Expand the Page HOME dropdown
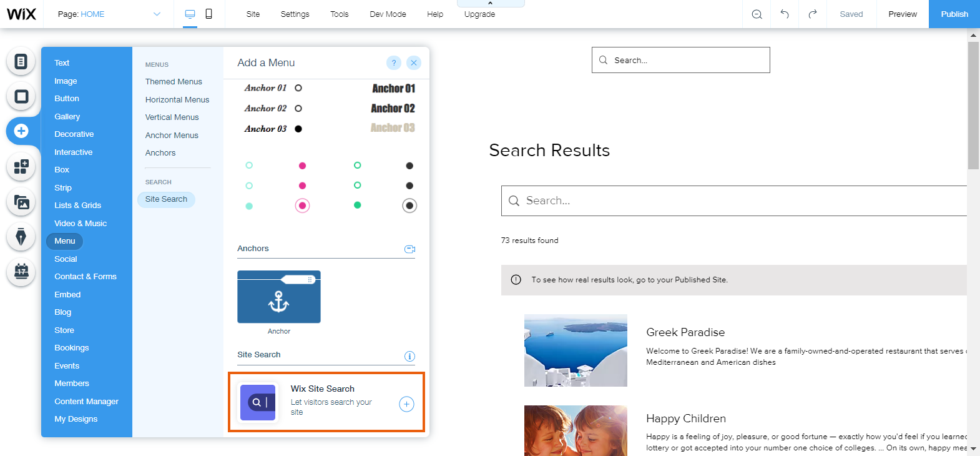Image resolution: width=980 pixels, height=456 pixels. pyautogui.click(x=157, y=14)
